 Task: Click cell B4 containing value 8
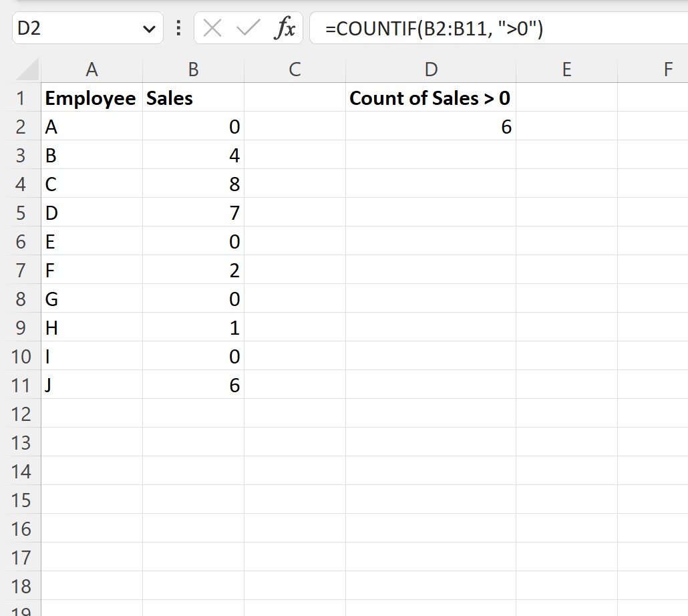(x=193, y=184)
